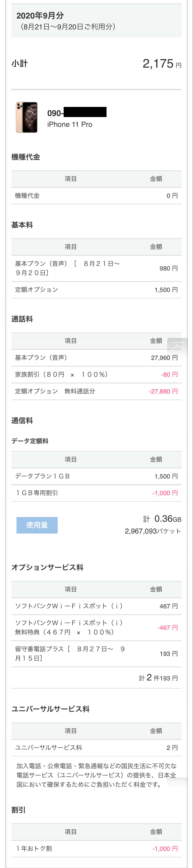Viewport: 193px width, 868px height.
Task: Select the 機種代金 0 円 row
Action: (96, 196)
